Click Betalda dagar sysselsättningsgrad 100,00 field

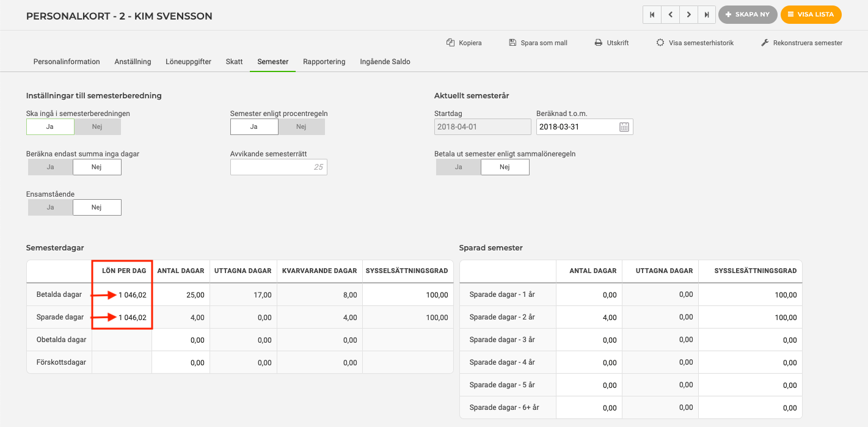coord(408,295)
